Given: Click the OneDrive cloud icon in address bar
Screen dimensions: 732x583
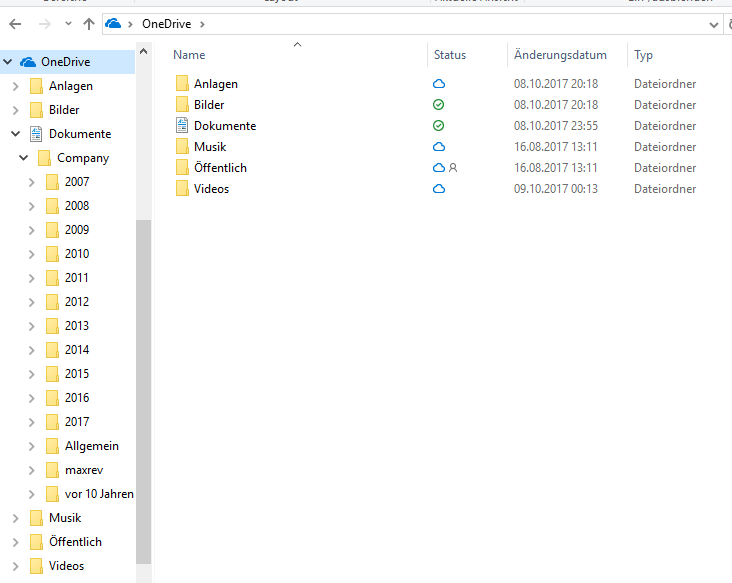Looking at the screenshot, I should (x=113, y=23).
